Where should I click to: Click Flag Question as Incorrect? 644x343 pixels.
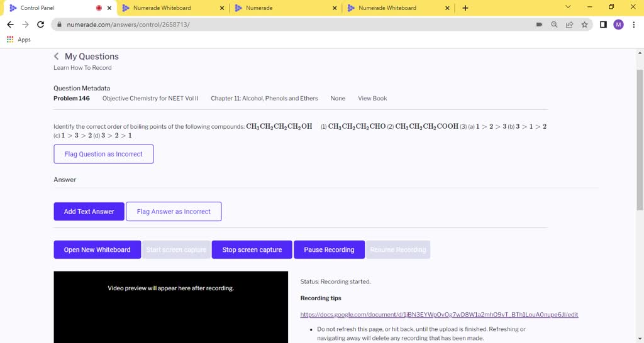(x=103, y=154)
